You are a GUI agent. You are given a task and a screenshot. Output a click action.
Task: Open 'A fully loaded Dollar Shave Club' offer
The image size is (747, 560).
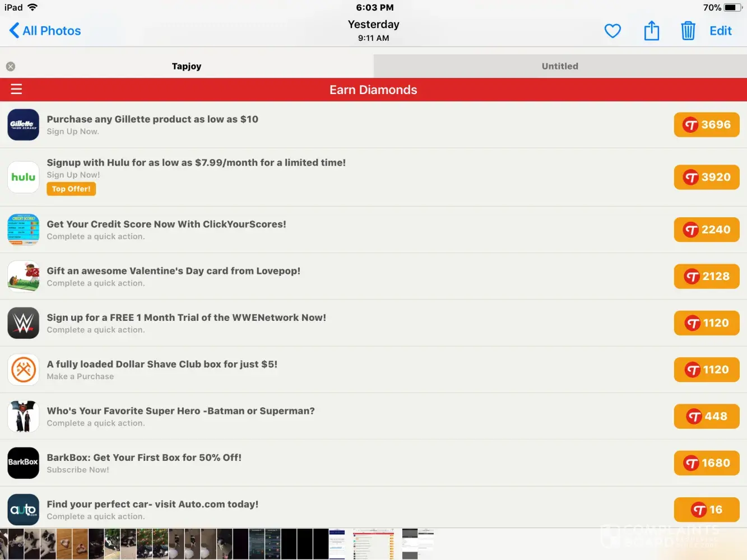click(x=162, y=364)
